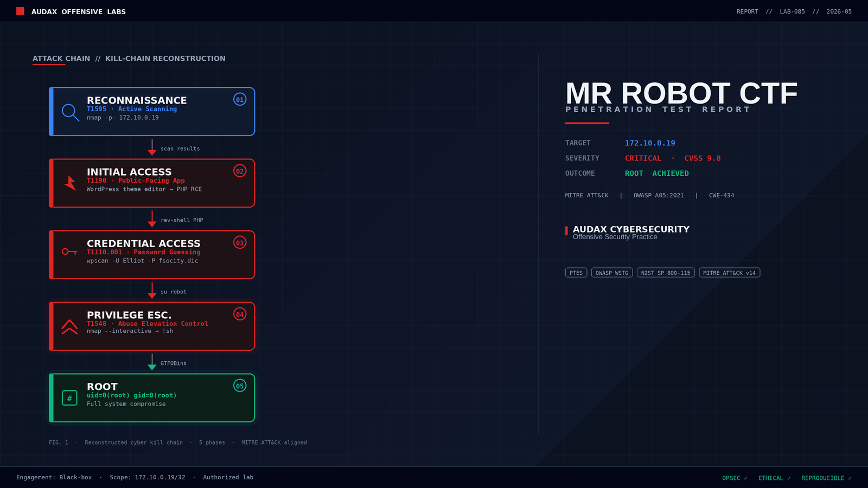Viewport: 868px width, 488px height.
Task: Click 'Scope: 172.10.0.19/32' footer text
Action: tap(148, 477)
